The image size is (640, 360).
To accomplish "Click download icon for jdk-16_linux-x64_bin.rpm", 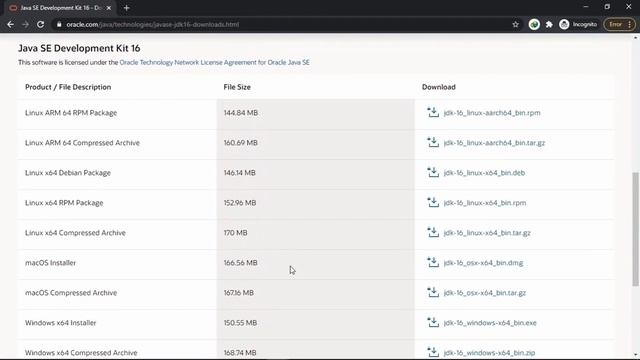I will coord(433,202).
